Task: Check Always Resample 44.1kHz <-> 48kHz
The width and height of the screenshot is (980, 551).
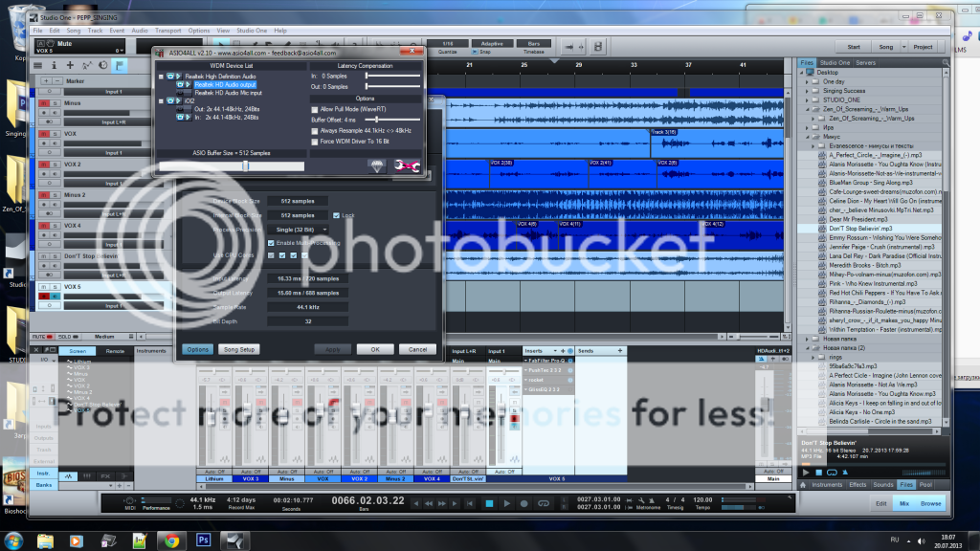Action: point(314,131)
